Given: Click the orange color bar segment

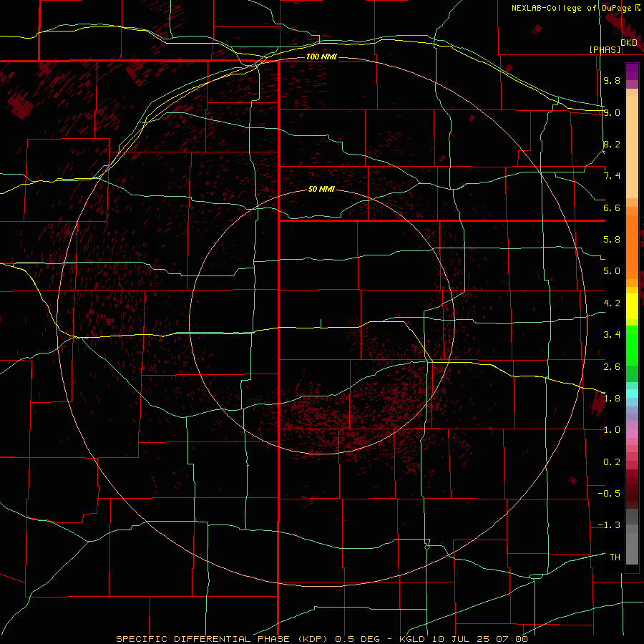Looking at the screenshot, I should [x=632, y=248].
